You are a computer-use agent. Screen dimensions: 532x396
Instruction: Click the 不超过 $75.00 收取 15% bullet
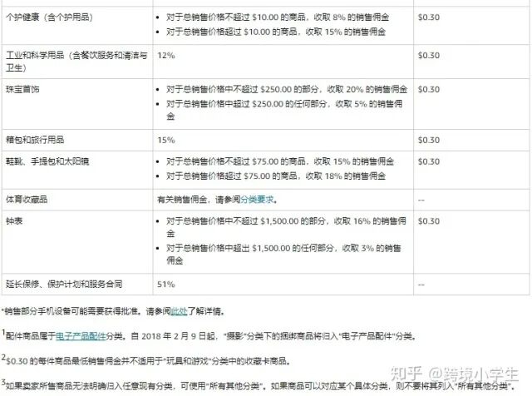coord(280,161)
